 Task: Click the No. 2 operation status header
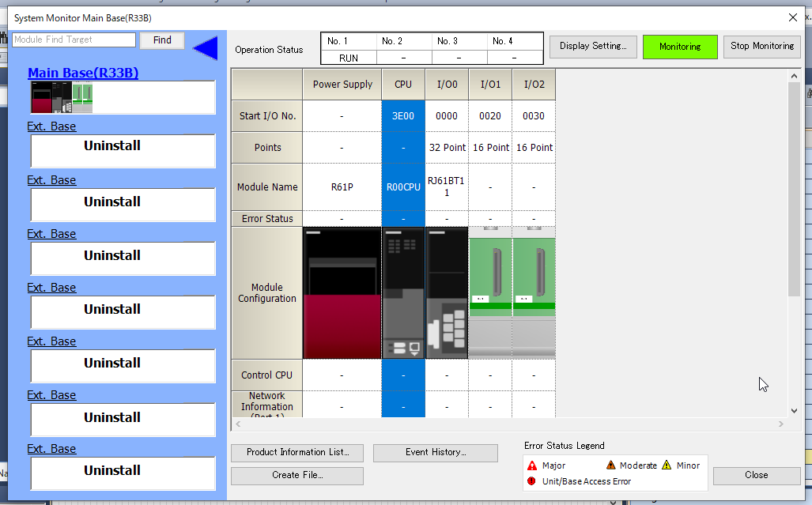[404, 41]
